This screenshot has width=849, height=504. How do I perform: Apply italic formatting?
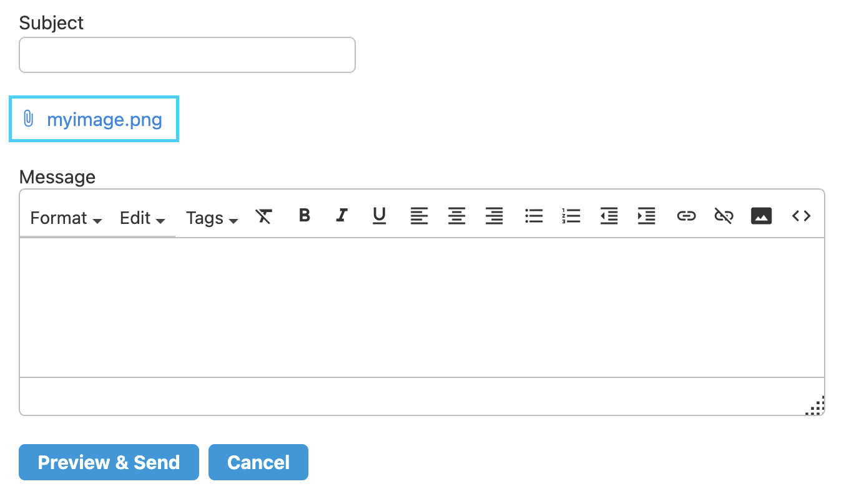(341, 216)
